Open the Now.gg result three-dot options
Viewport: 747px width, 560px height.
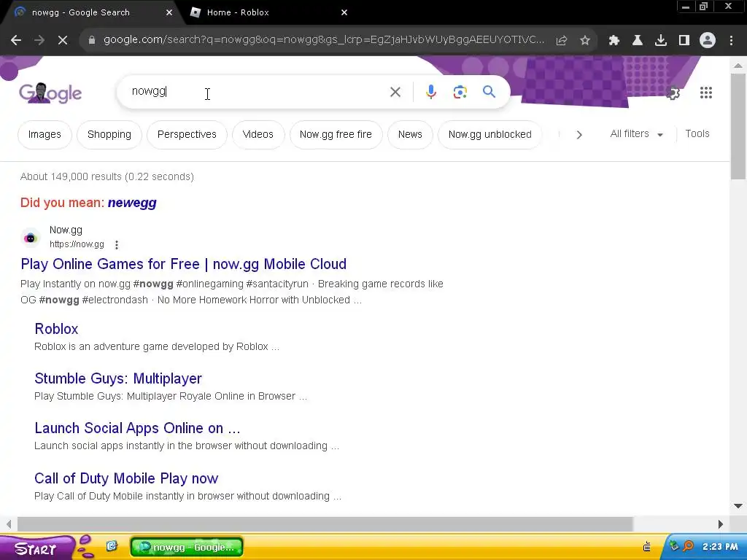tap(117, 245)
